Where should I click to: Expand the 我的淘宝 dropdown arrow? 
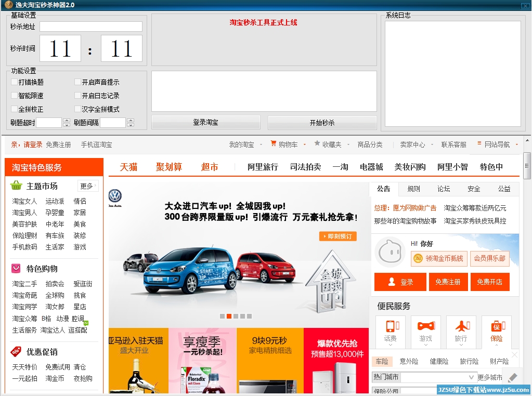pyautogui.click(x=261, y=145)
